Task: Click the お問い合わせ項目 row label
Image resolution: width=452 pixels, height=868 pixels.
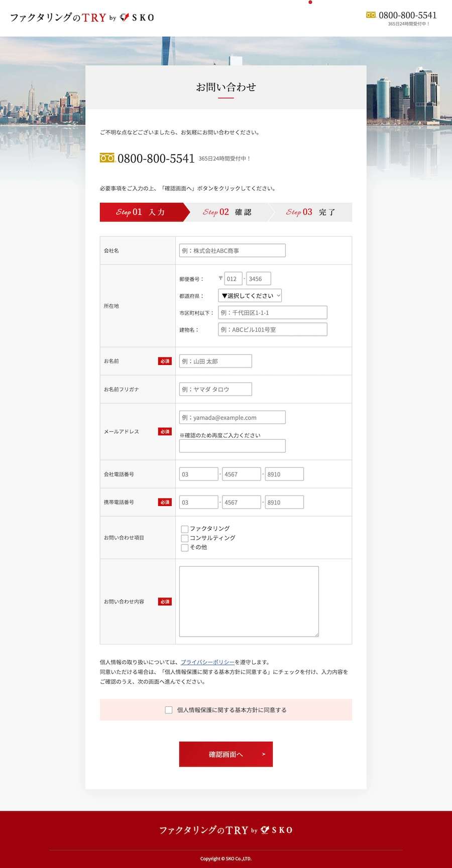Action: pyautogui.click(x=124, y=538)
